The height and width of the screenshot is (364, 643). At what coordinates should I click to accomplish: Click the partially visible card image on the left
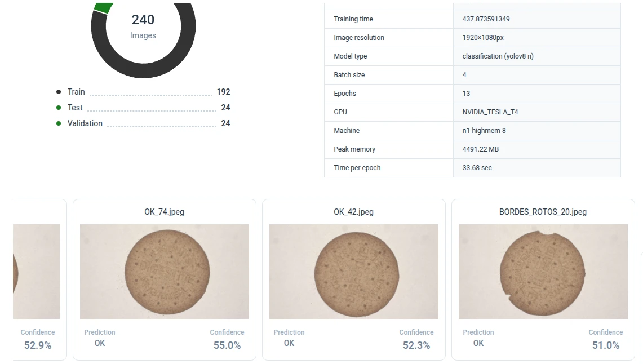36,272
